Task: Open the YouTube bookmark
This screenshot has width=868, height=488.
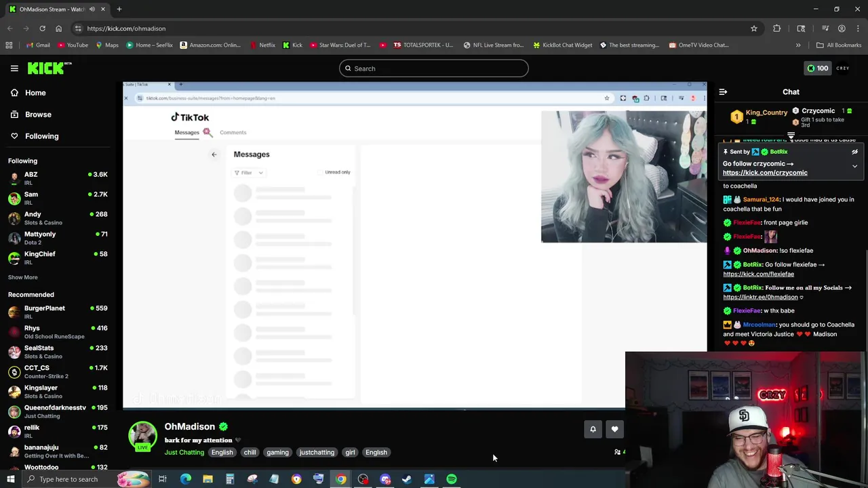Action: coord(73,45)
